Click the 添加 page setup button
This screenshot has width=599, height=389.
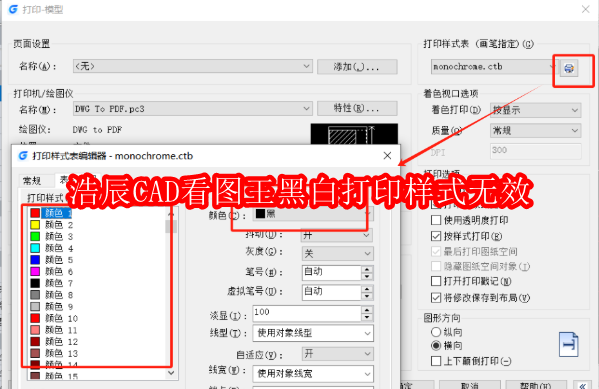tap(357, 67)
